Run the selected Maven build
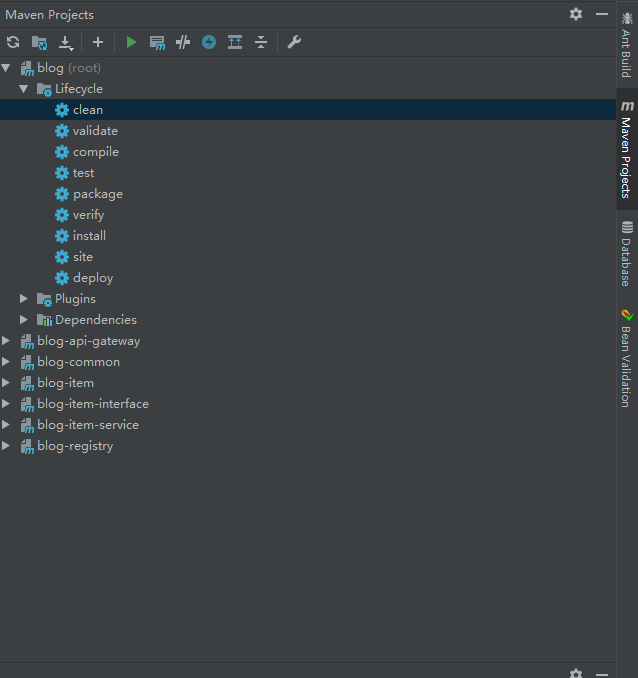Screen dimensions: 638x678 point(131,42)
